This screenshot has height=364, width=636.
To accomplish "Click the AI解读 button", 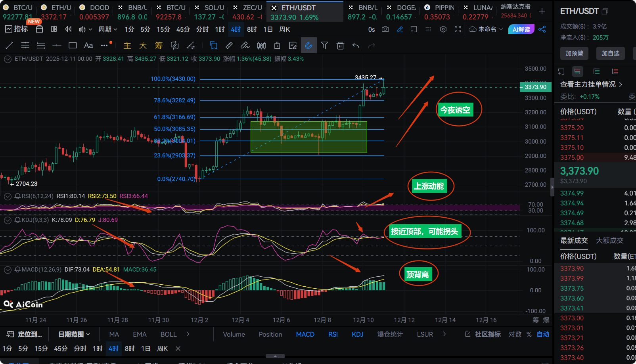I will [x=521, y=29].
